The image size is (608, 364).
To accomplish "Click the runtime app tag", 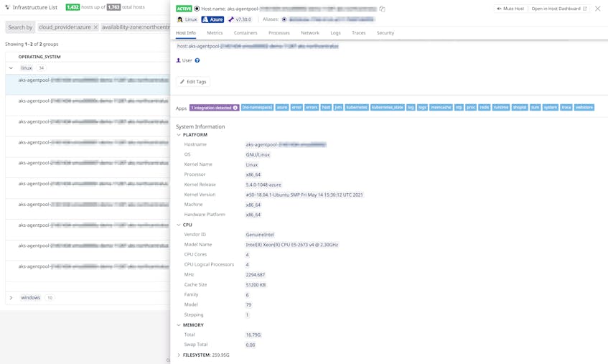I will pos(500,108).
